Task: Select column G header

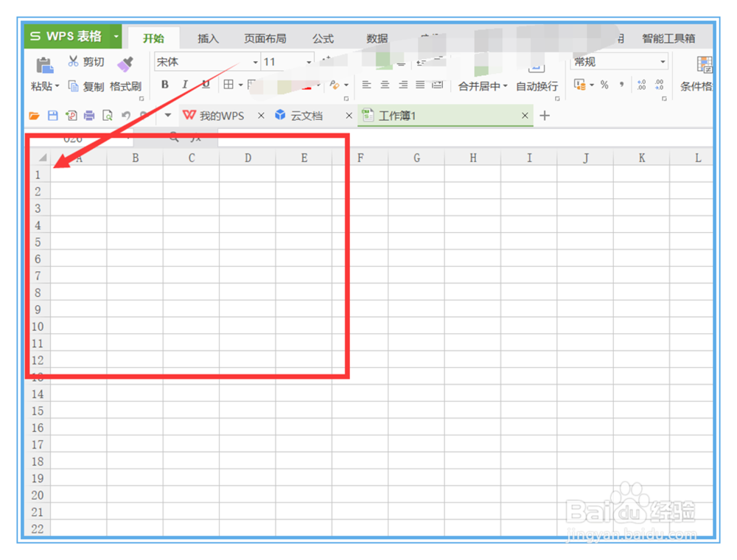Action: [x=416, y=158]
